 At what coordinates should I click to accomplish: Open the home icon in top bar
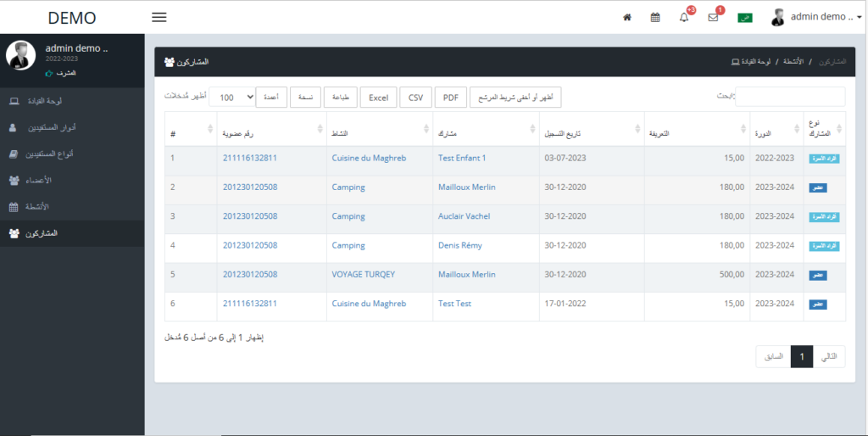tap(627, 17)
